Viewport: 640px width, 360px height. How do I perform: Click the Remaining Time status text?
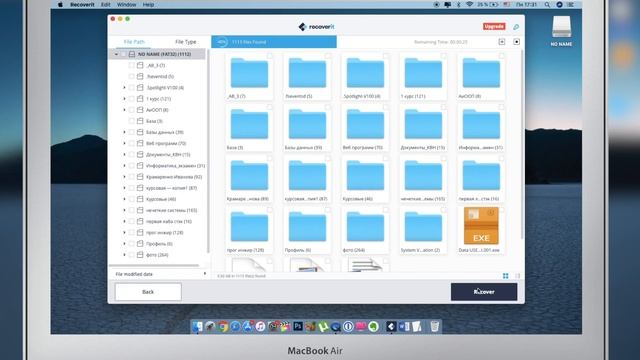[x=441, y=42]
